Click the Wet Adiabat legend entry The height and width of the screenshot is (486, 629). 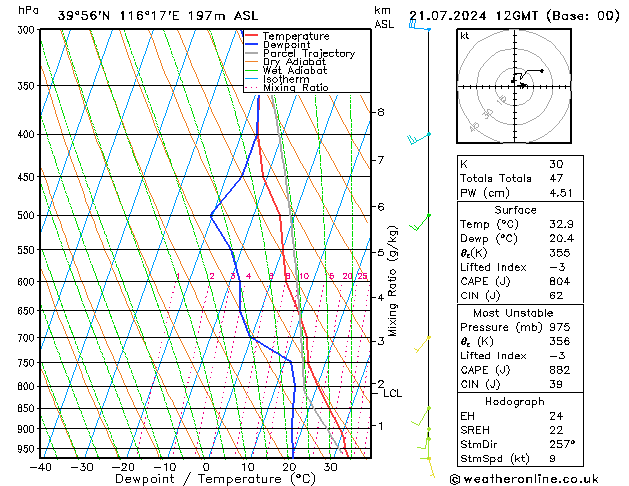coord(286,71)
